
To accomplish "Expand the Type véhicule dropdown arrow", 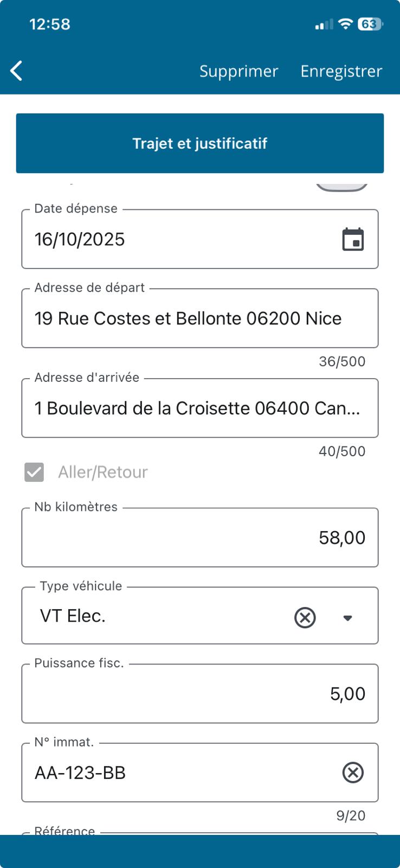I will pos(348,617).
